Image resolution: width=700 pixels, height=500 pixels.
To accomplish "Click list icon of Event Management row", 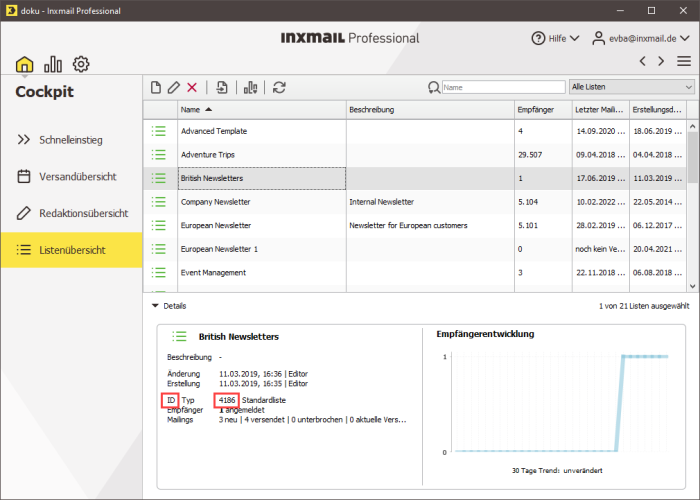I will pyautogui.click(x=158, y=273).
